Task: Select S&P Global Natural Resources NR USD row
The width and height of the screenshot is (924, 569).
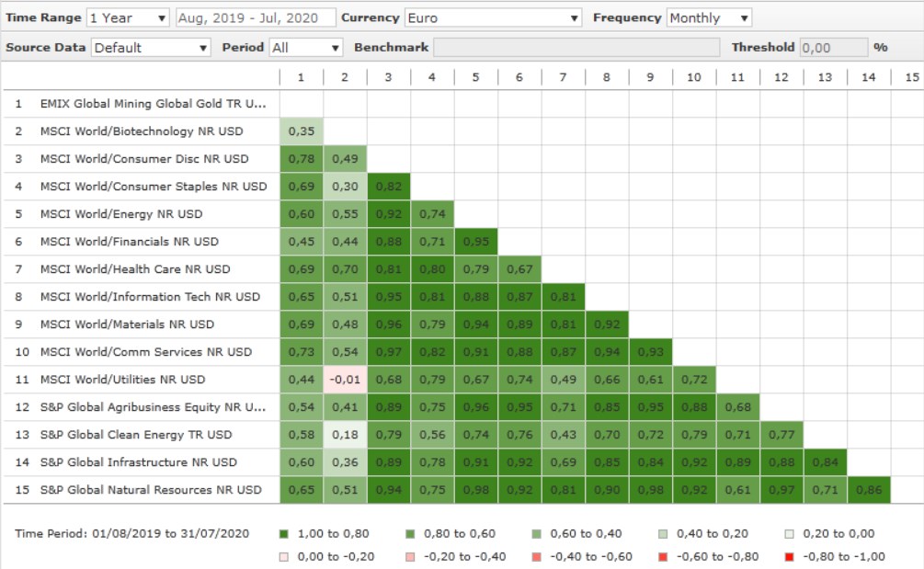Action: point(153,490)
